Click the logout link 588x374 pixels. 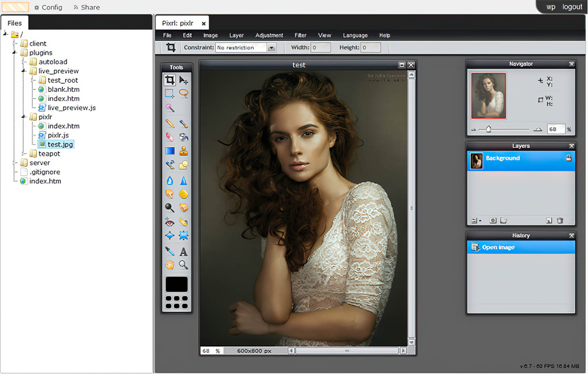[572, 7]
